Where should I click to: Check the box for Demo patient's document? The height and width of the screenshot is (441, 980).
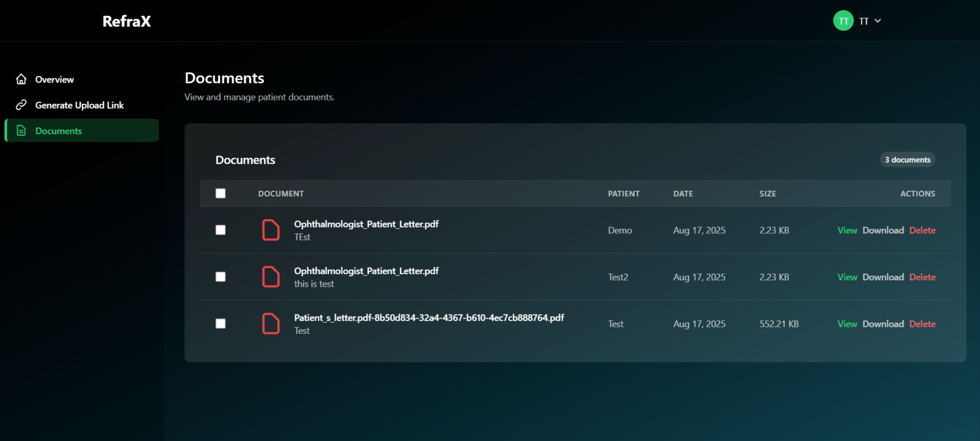point(221,230)
